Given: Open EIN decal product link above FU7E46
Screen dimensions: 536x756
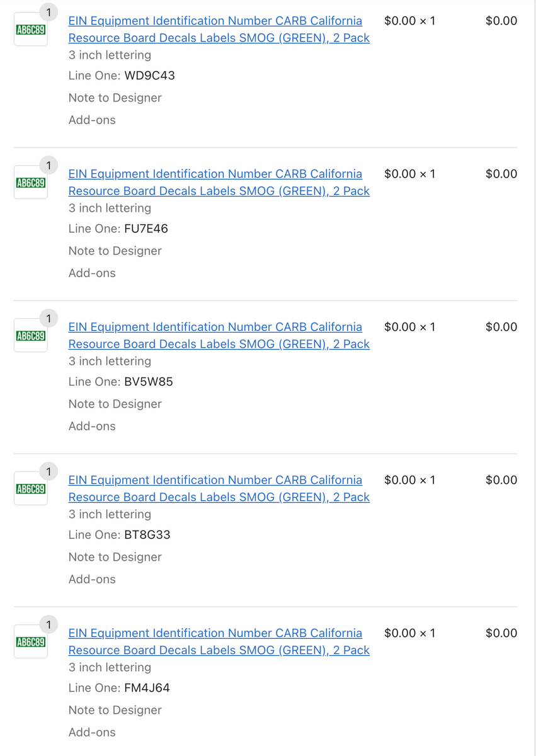Looking at the screenshot, I should tap(219, 182).
